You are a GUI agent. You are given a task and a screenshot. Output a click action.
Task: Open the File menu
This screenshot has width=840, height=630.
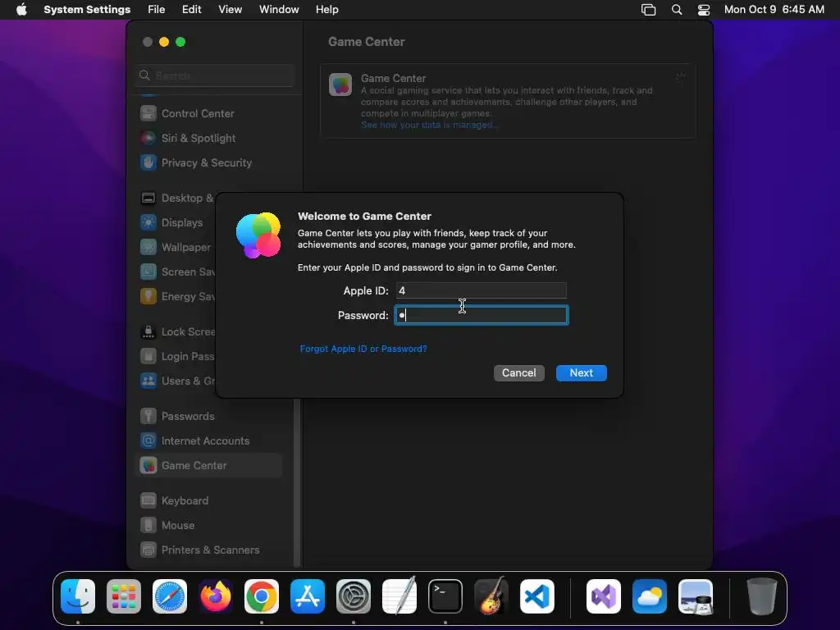157,10
